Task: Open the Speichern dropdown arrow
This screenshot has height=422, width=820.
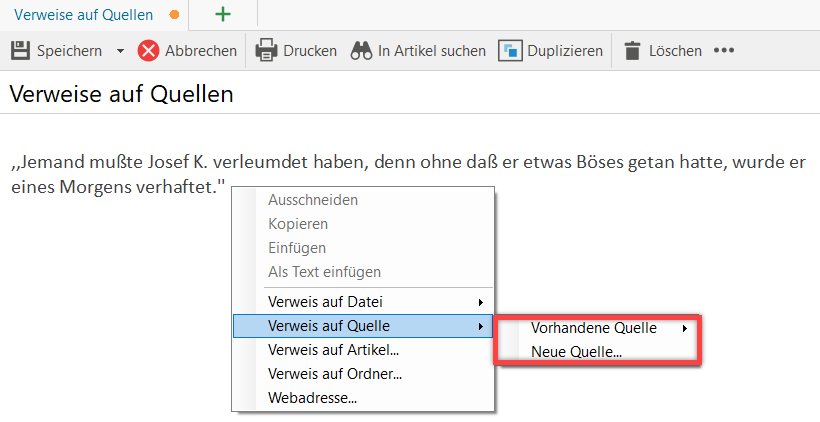Action: 120,50
